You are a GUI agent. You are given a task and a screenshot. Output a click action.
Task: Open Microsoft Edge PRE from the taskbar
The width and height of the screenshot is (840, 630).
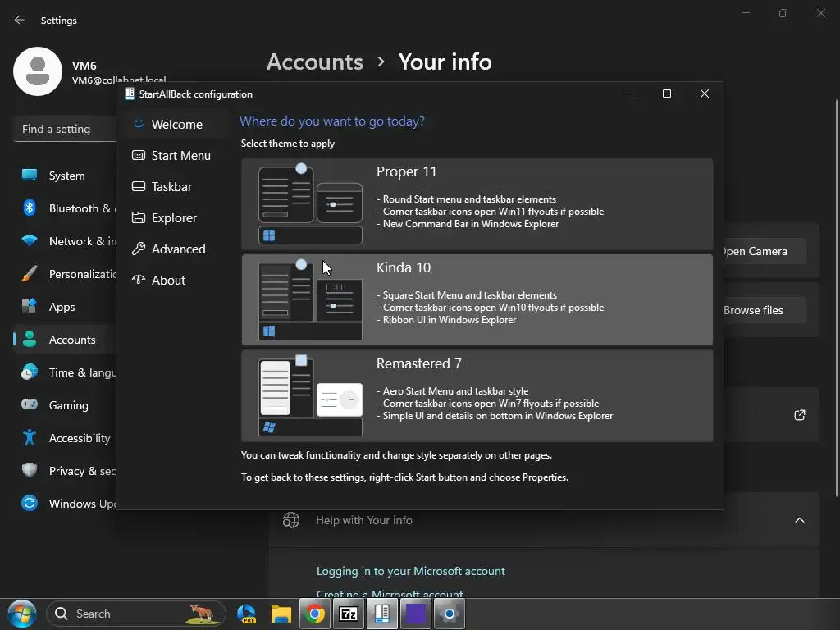(246, 614)
